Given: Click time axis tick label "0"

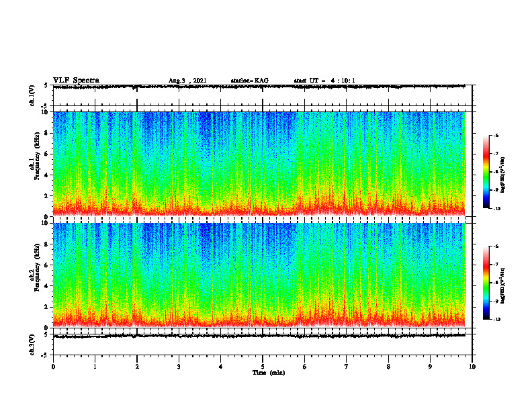Looking at the screenshot, I should coord(53,367).
